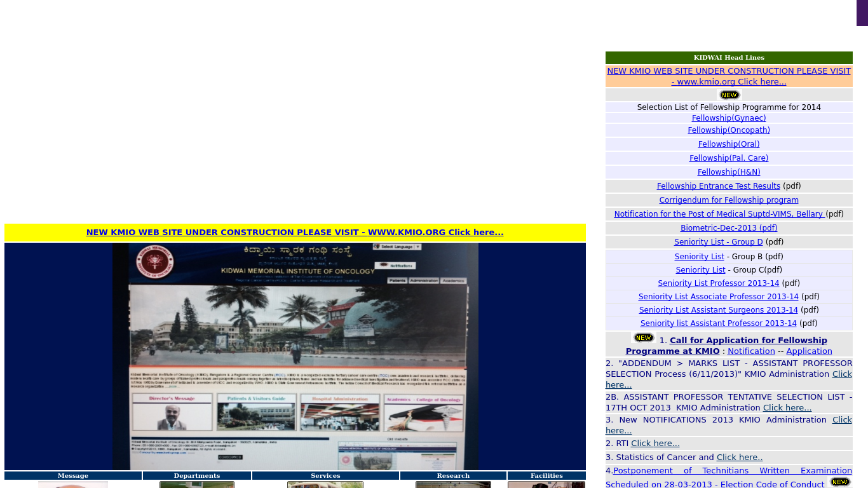This screenshot has height=488, width=868.
Task: Open the fellowship Notification link
Action: pos(751,351)
